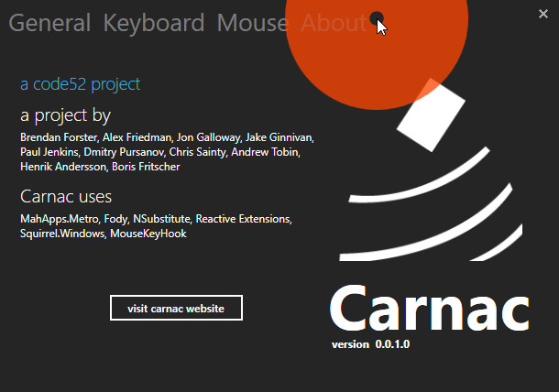Click Boris Fritscher contributor name
Screen dimensions: 559x392
click(146, 167)
